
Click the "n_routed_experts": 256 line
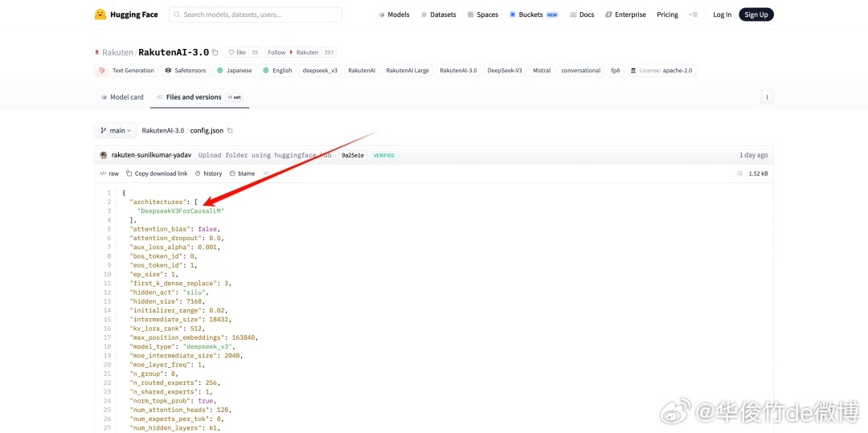[175, 382]
